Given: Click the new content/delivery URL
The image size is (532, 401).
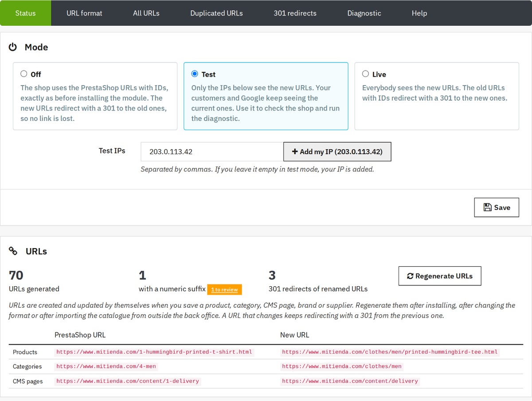Looking at the screenshot, I should 350,381.
